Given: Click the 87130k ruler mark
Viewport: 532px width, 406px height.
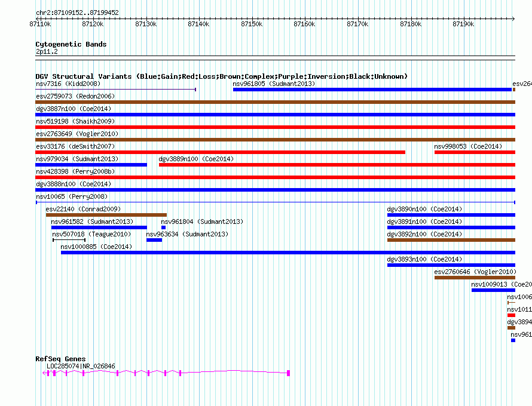Looking at the screenshot, I should [x=146, y=24].
